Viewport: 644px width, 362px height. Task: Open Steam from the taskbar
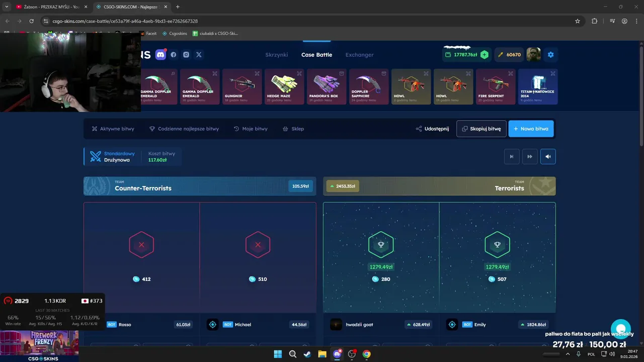[x=307, y=354]
